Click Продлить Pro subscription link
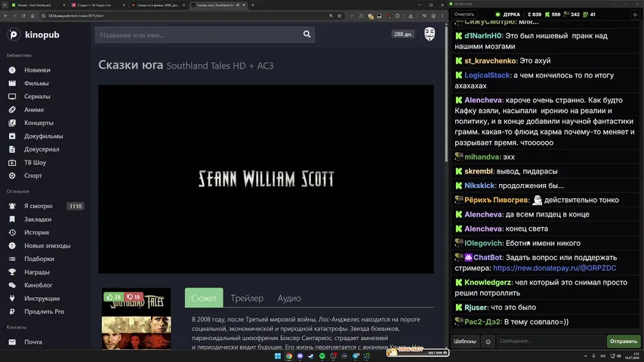 44,311
